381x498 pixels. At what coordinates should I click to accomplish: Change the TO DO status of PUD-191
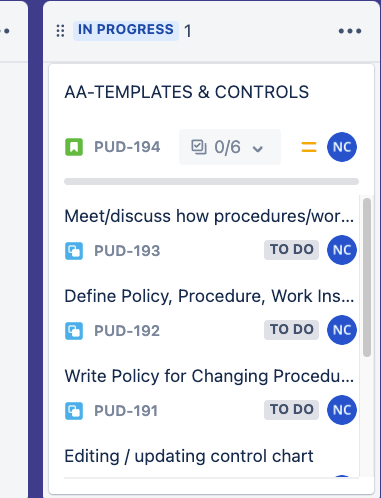click(x=291, y=410)
